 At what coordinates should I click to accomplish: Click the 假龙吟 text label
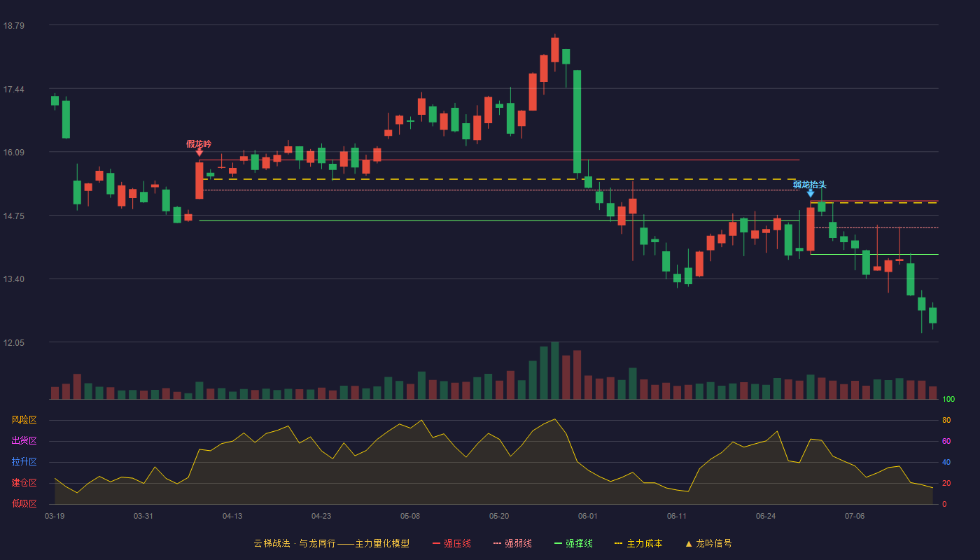point(199,143)
